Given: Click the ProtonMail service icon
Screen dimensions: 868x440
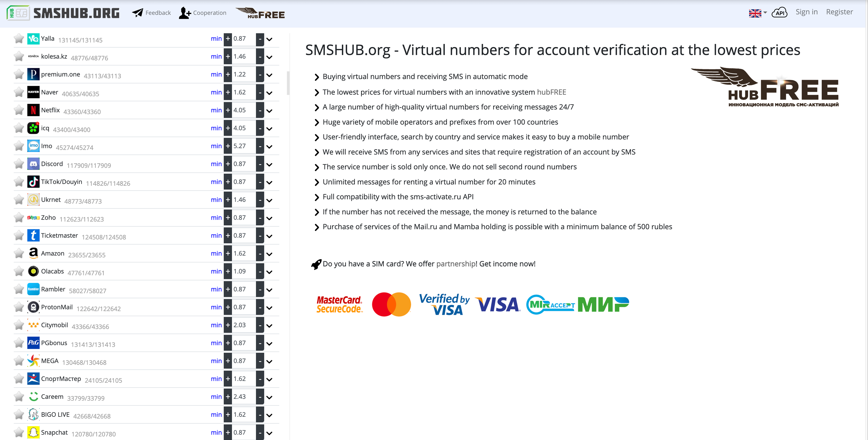Looking at the screenshot, I should coord(33,307).
